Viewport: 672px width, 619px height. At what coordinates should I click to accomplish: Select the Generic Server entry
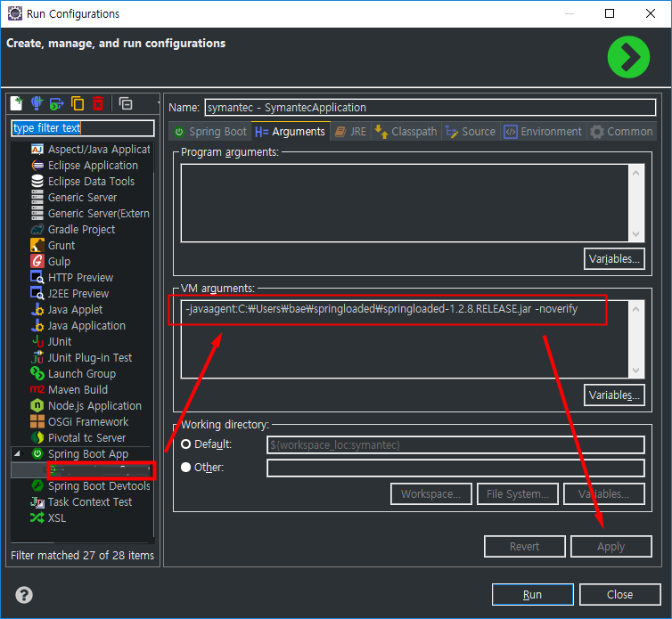click(x=74, y=198)
